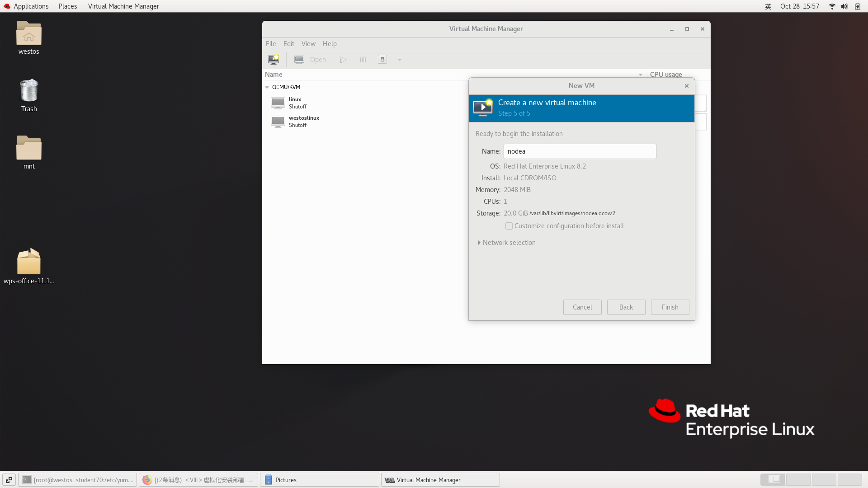Click the Cancel button in New VM
Viewport: 868px width, 488px height.
coord(582,307)
